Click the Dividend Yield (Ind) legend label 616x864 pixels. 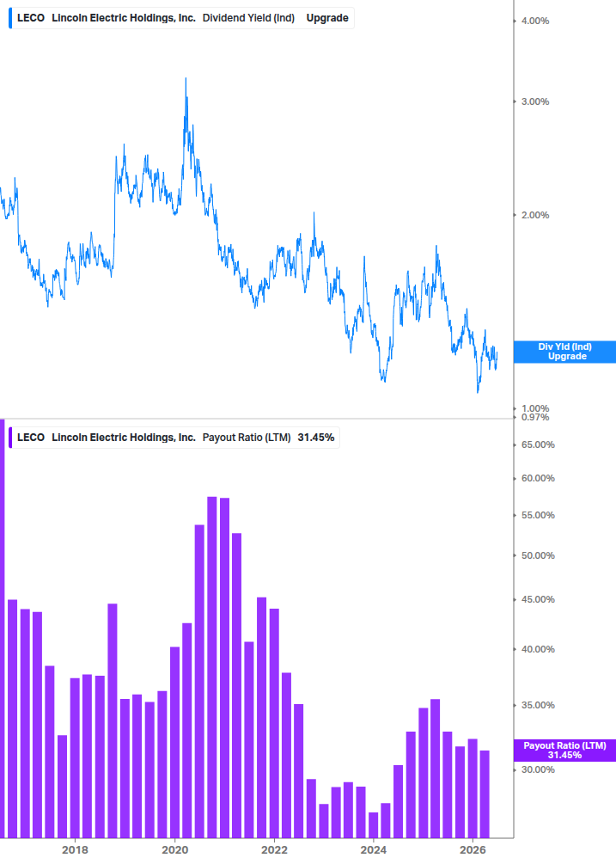coord(248,18)
